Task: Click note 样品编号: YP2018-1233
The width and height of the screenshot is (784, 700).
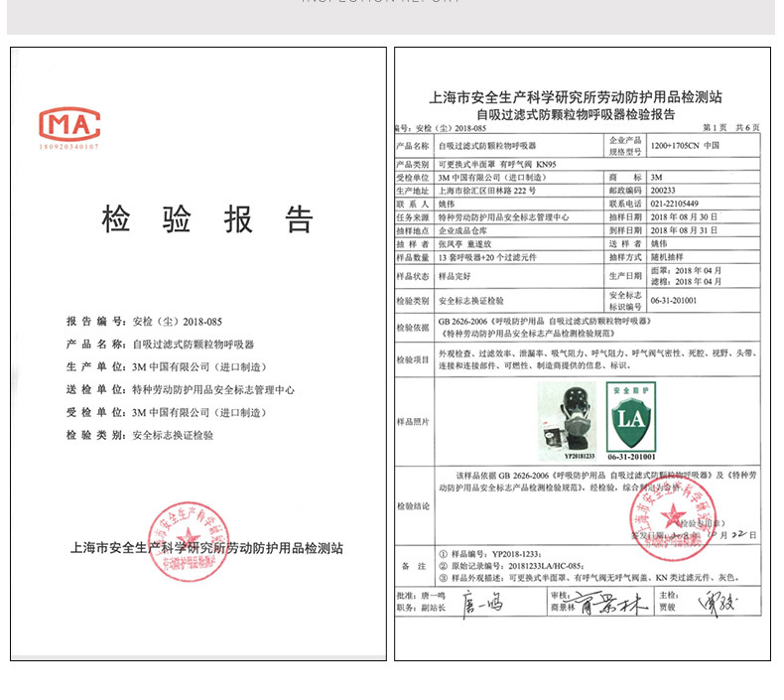Action: point(490,554)
